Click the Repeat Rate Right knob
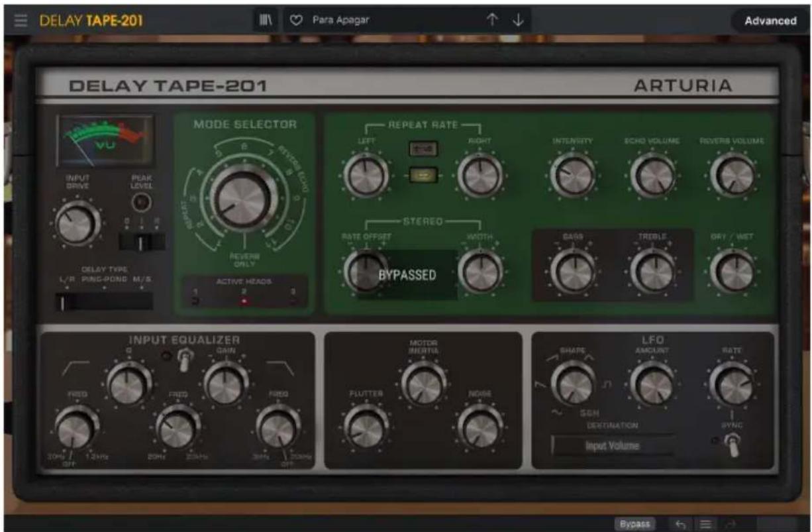The height and width of the screenshot is (532, 812). click(480, 177)
